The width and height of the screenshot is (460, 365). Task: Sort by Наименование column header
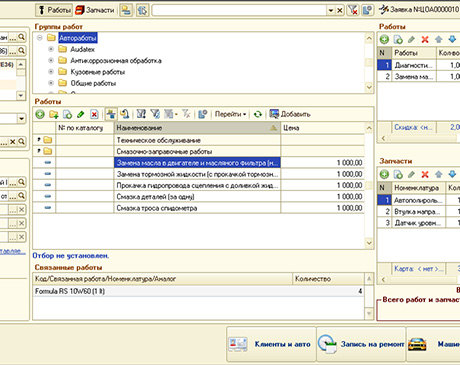tap(197, 128)
